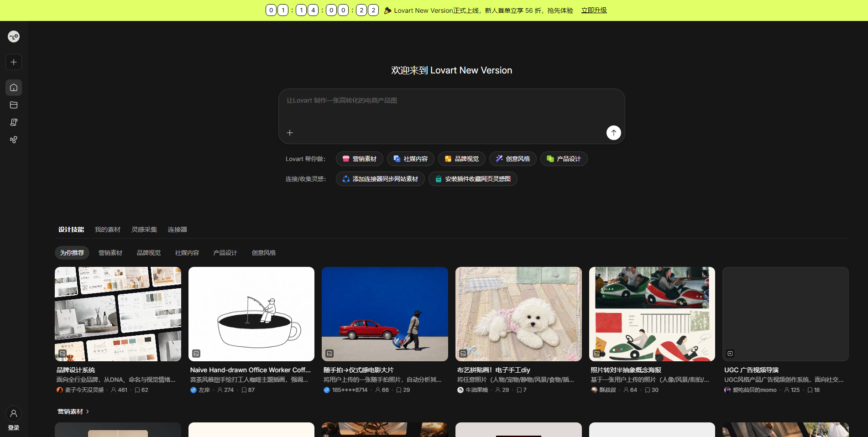
Task: Click the 添加连接器同步网站素材 button
Action: pos(380,179)
